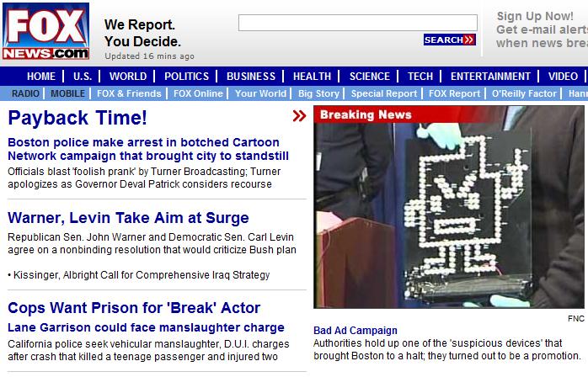Open FOX Online show link

pos(198,93)
